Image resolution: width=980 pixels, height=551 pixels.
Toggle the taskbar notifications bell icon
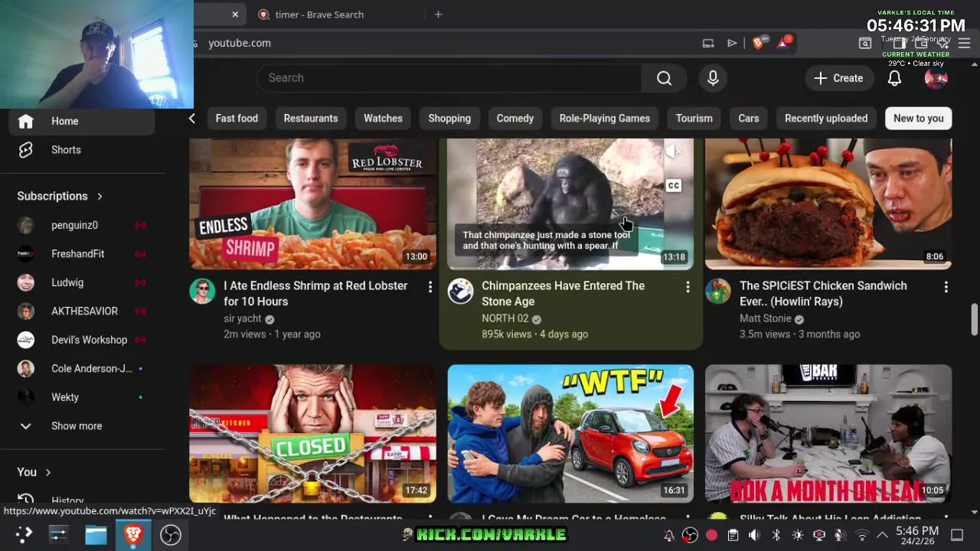coord(668,535)
